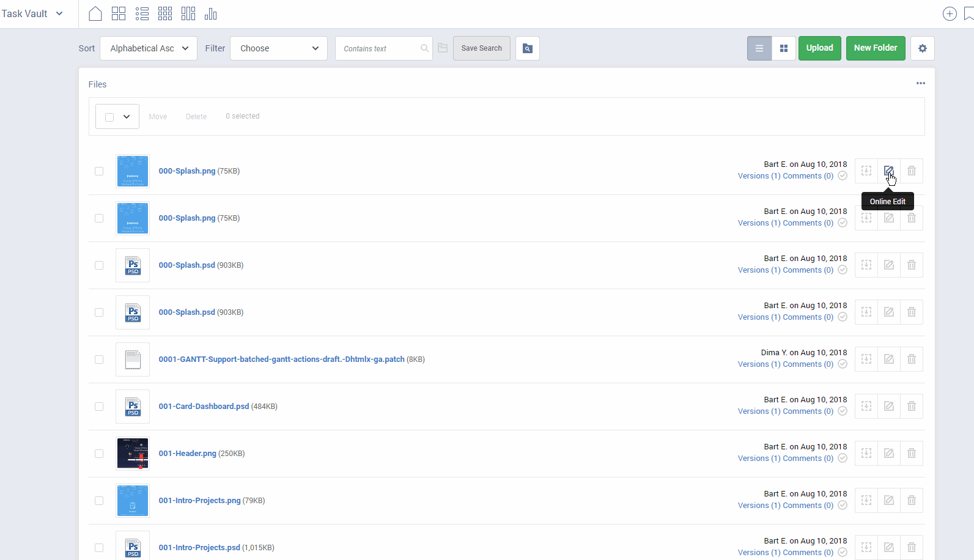Expand the Filter Choose dropdown
This screenshot has width=974, height=560.
(x=279, y=48)
